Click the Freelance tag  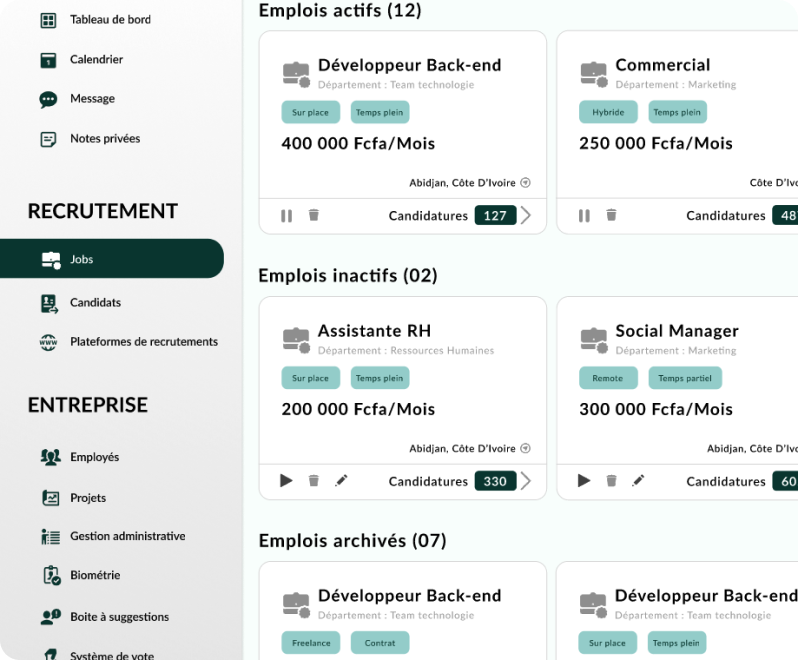[311, 643]
